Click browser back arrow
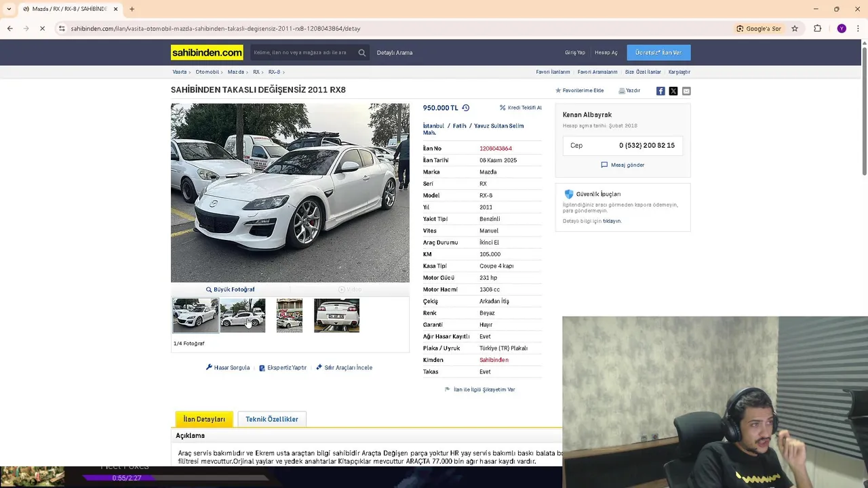Screen dimensions: 868x488 9,28
